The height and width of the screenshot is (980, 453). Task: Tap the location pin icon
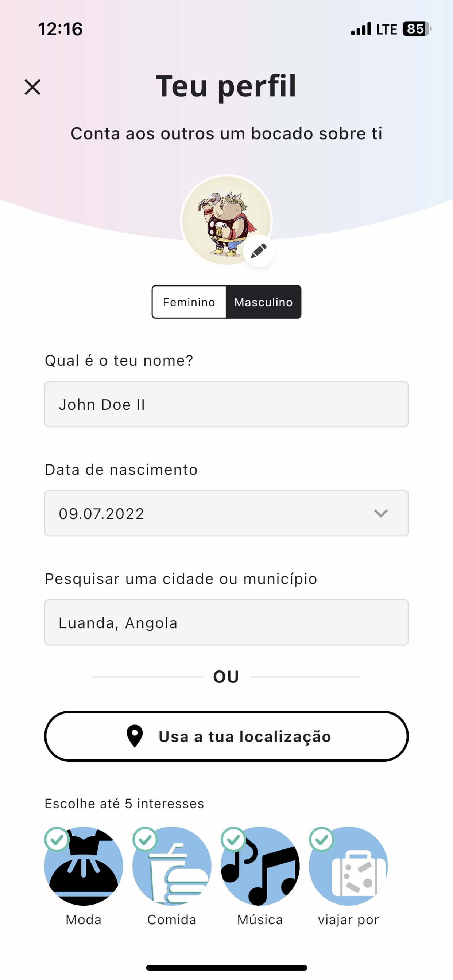pyautogui.click(x=134, y=736)
